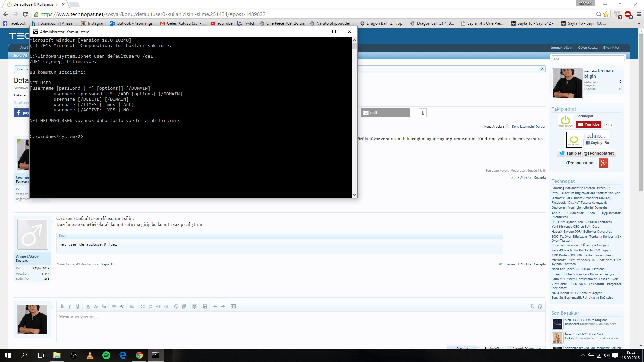
Task: Click the command prompt scrollbar down arrow
Action: click(x=354, y=195)
